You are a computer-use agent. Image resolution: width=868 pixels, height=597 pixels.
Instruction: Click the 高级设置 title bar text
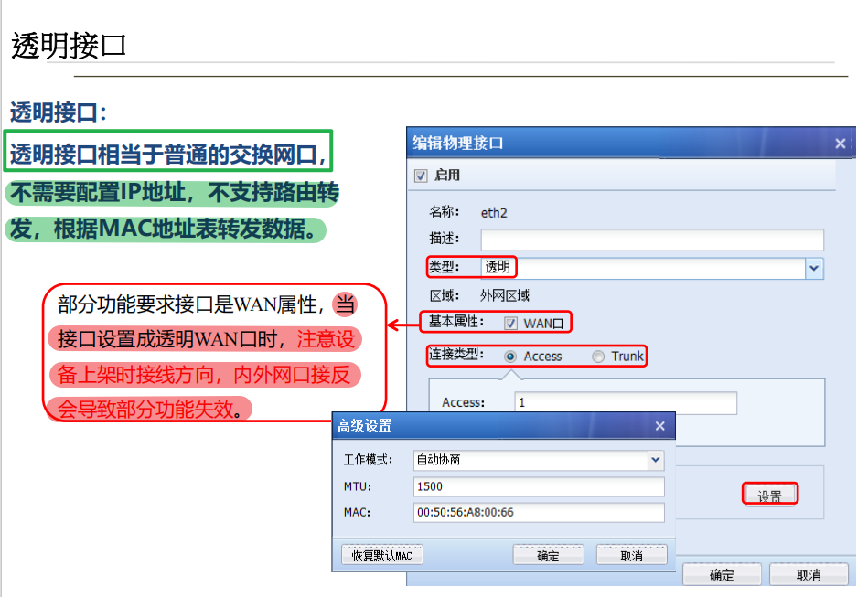click(x=365, y=425)
